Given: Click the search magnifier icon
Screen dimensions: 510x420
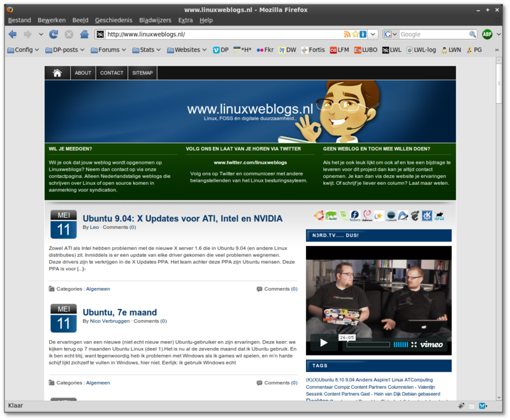Looking at the screenshot, I should (472, 34).
